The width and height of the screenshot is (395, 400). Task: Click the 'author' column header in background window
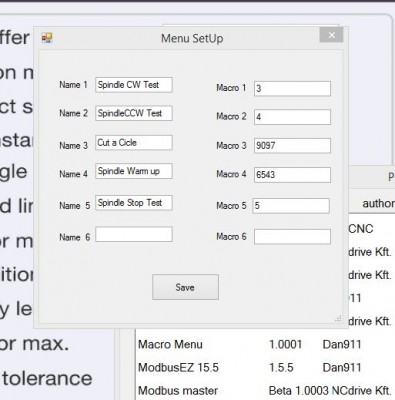pyautogui.click(x=378, y=203)
